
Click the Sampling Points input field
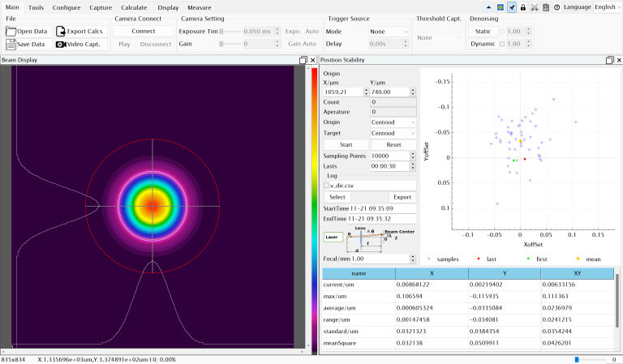[389, 156]
